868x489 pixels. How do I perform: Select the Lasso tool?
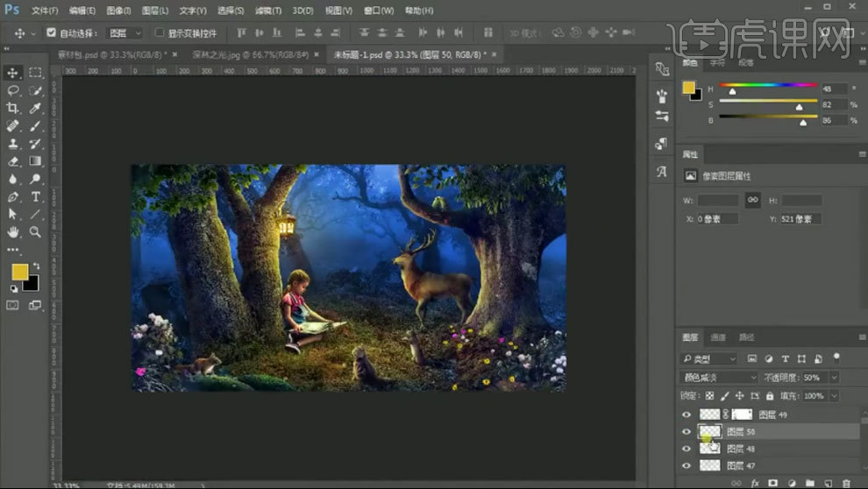[x=12, y=90]
